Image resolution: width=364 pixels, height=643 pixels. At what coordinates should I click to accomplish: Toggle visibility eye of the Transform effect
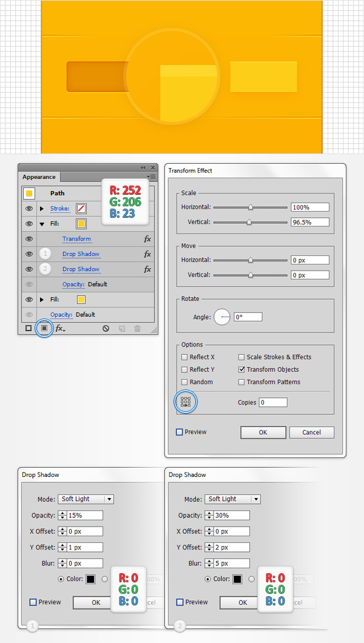29,239
